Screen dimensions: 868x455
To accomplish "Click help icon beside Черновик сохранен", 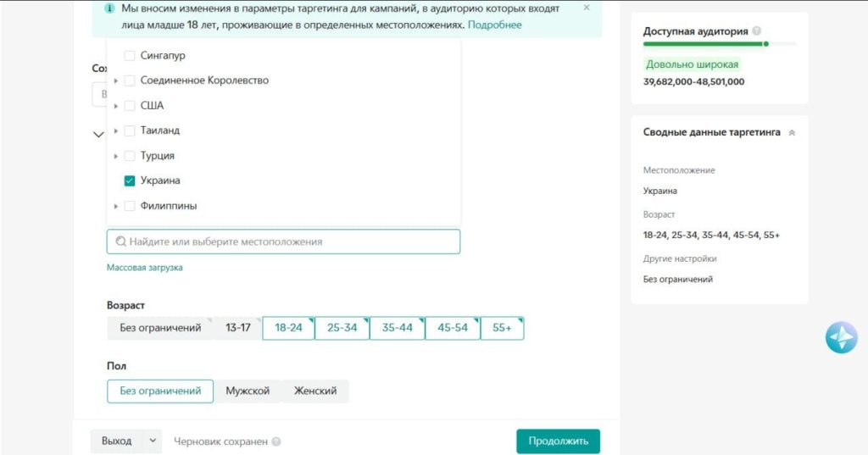I will click(x=276, y=441).
